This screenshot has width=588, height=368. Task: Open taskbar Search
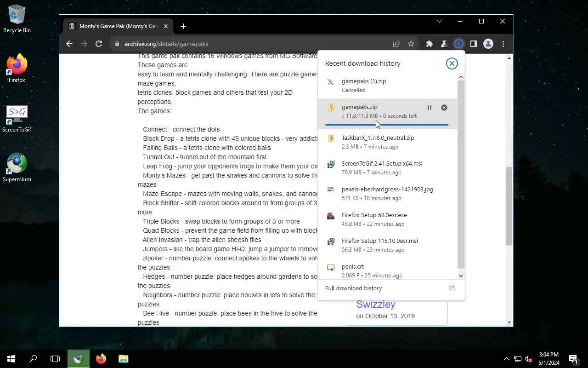33,359
